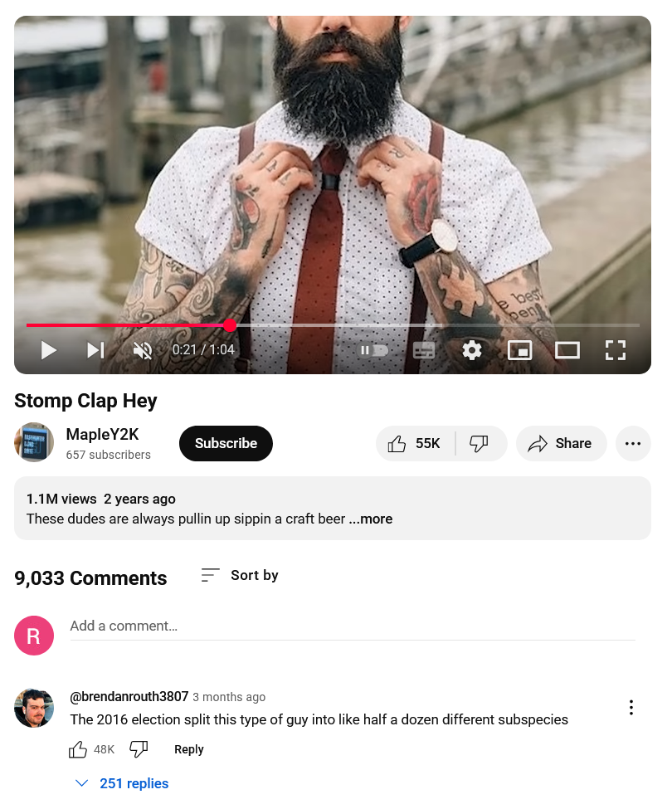Open the video's more actions menu
This screenshot has width=672, height=809.
pos(633,444)
